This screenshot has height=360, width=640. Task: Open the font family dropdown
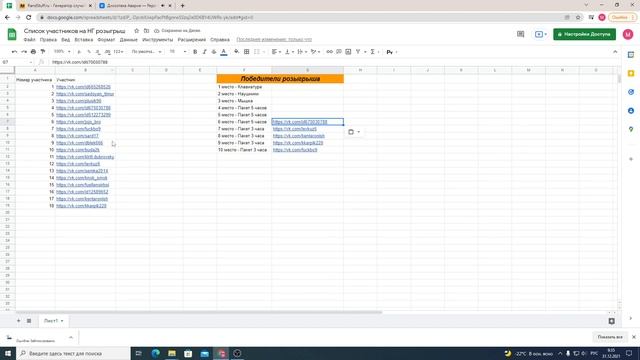(146, 52)
